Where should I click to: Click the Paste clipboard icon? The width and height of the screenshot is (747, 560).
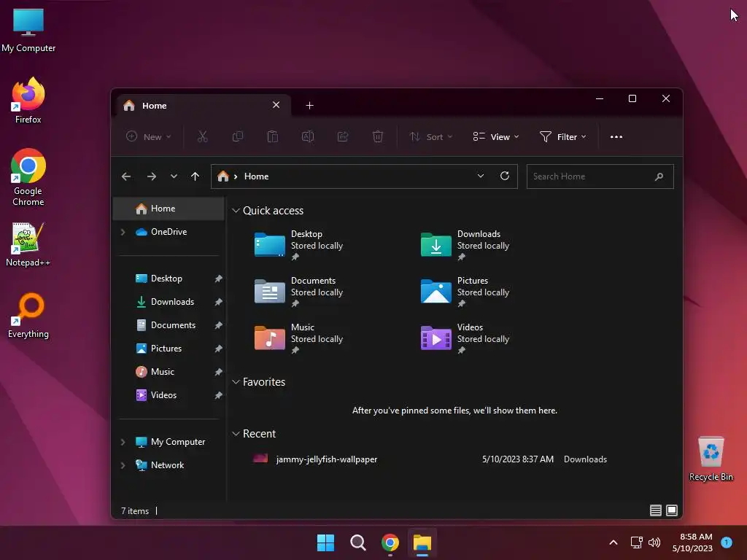coord(273,136)
